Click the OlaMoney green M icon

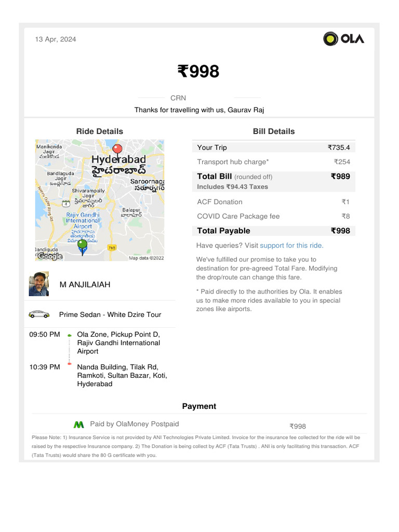78,424
